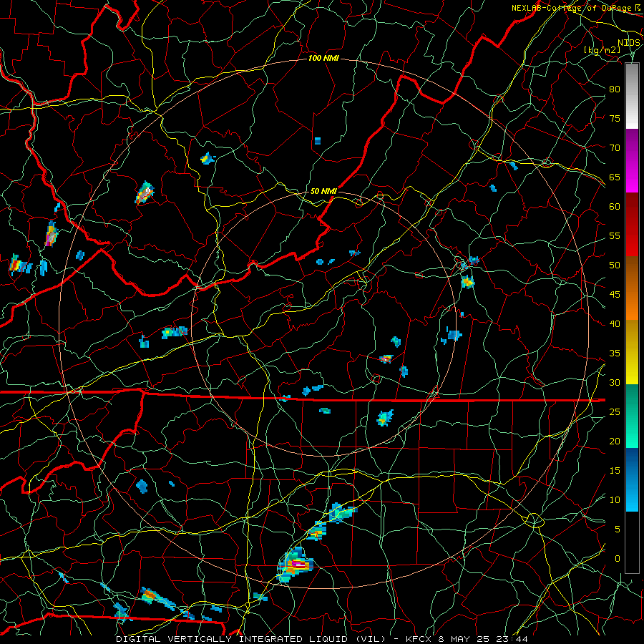This screenshot has height=644, width=644.
Task: Click the 60 value on the color scale
Action: [615, 207]
